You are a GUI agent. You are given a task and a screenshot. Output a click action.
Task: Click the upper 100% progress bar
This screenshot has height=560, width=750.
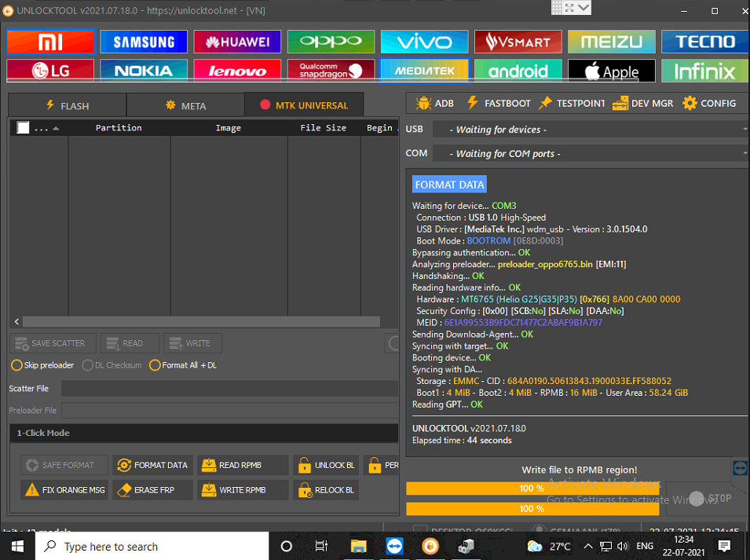coord(532,489)
